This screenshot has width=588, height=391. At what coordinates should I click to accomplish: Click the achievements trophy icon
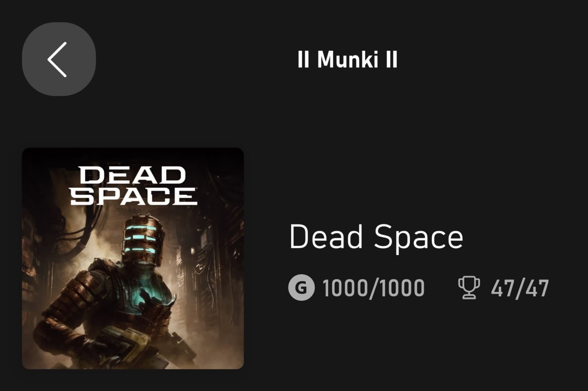[x=469, y=288]
